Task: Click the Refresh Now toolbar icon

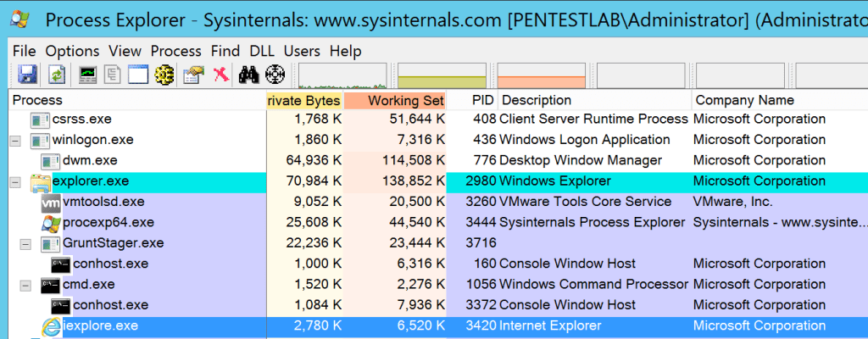Action: point(56,75)
